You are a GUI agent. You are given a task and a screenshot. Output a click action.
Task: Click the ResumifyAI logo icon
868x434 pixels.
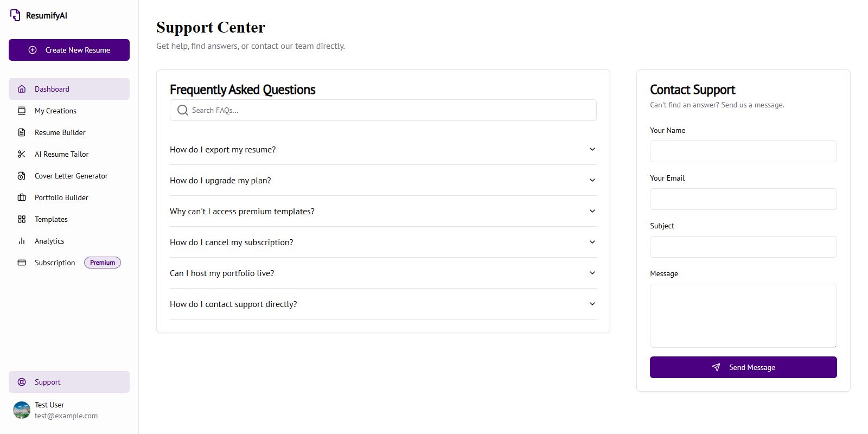coord(15,15)
